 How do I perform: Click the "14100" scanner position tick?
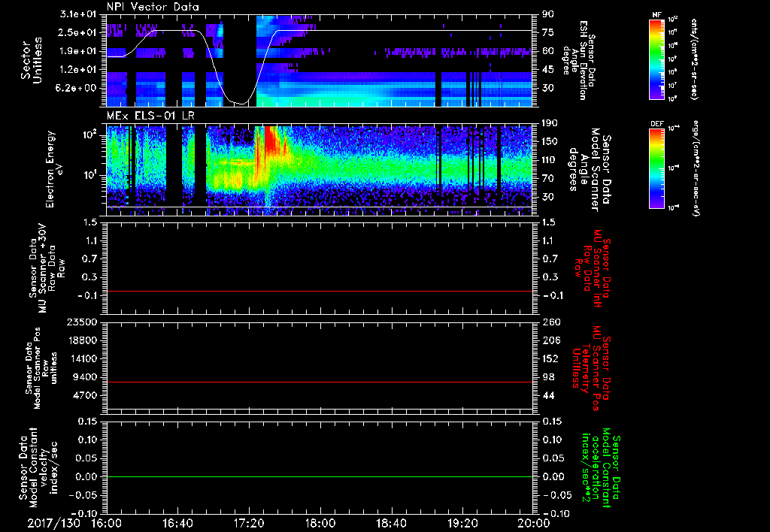[x=83, y=358]
